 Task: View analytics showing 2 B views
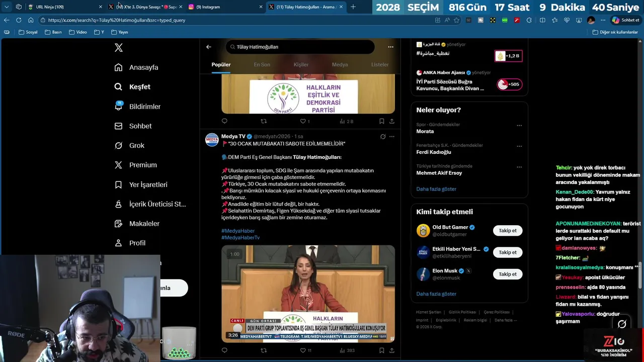(346, 121)
